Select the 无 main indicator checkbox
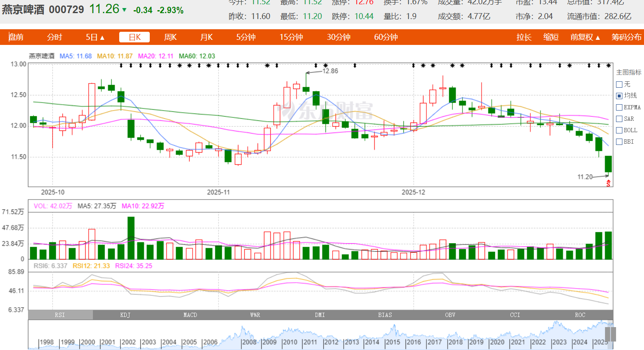Image resolution: width=644 pixels, height=350 pixels. [x=619, y=84]
